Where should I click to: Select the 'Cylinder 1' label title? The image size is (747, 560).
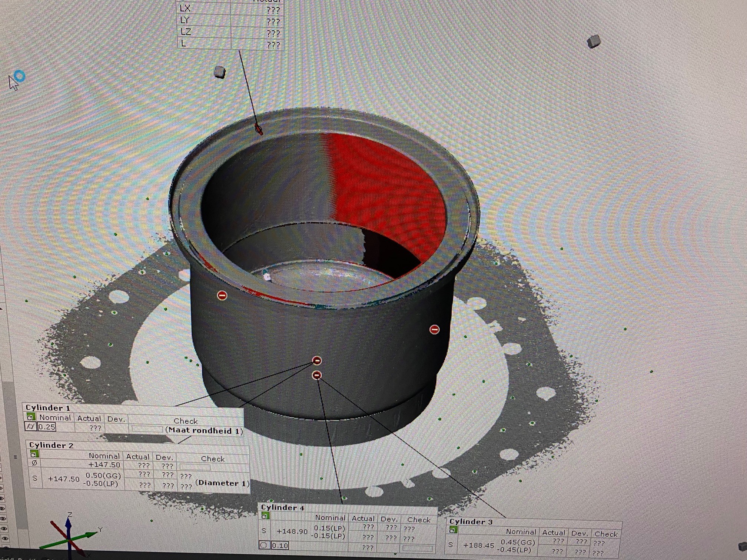48,408
